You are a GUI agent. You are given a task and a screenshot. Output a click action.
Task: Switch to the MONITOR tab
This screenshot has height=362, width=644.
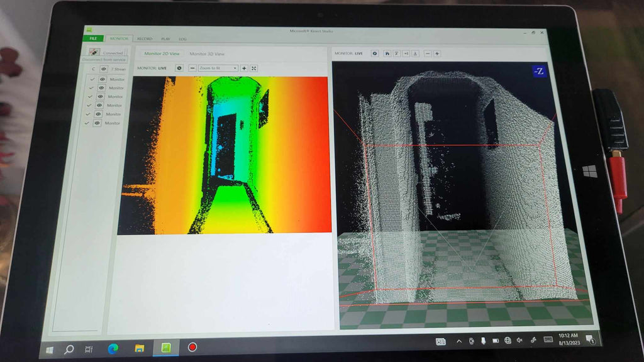119,38
